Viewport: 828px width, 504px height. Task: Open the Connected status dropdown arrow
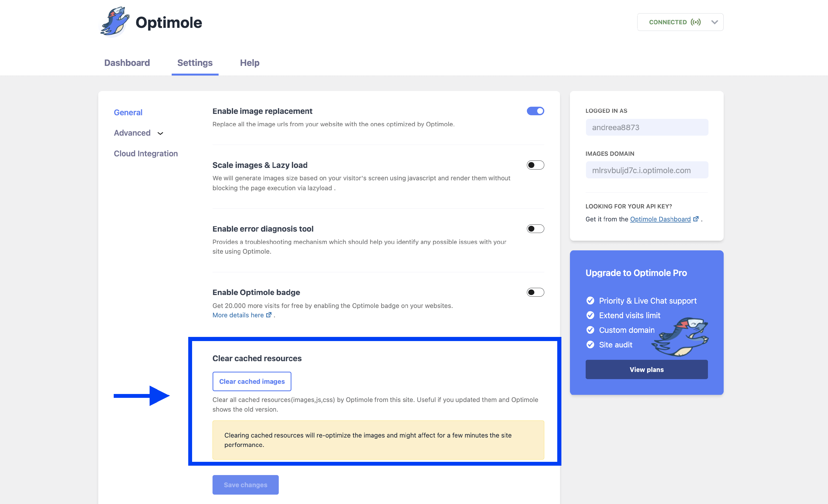(714, 22)
